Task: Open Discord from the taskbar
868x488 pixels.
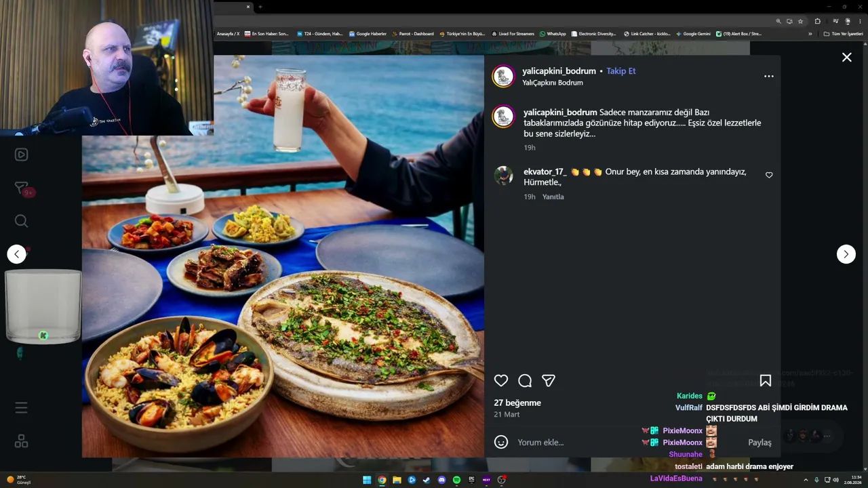Action: [441, 480]
